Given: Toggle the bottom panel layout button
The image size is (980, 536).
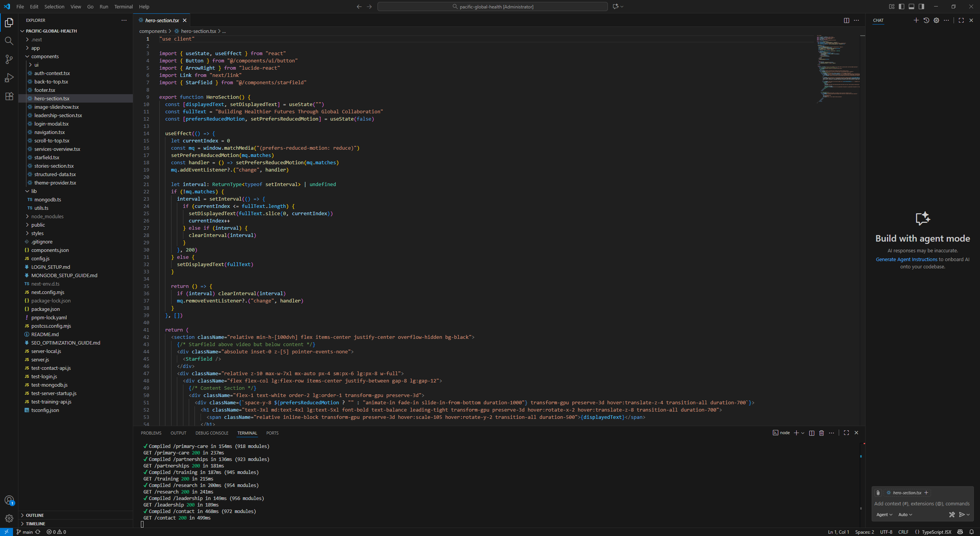Looking at the screenshot, I should click(x=911, y=7).
